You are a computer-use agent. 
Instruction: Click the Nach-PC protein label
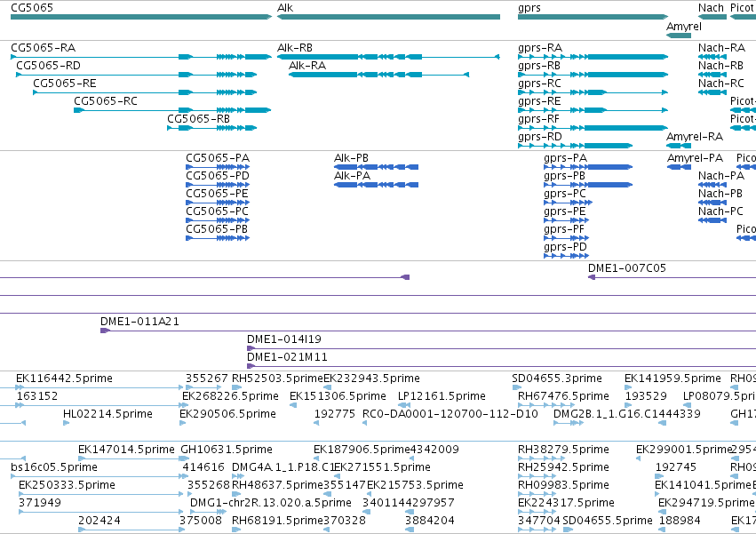(x=720, y=211)
